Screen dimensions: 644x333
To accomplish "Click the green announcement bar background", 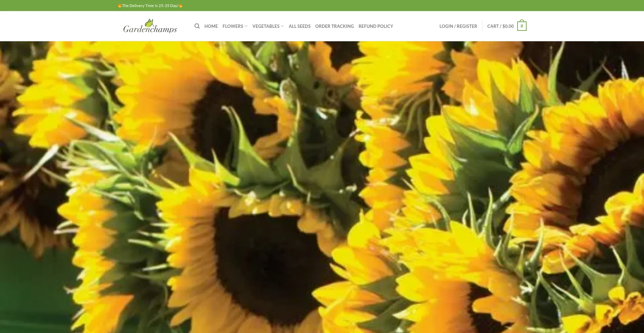I will [402, 6].
